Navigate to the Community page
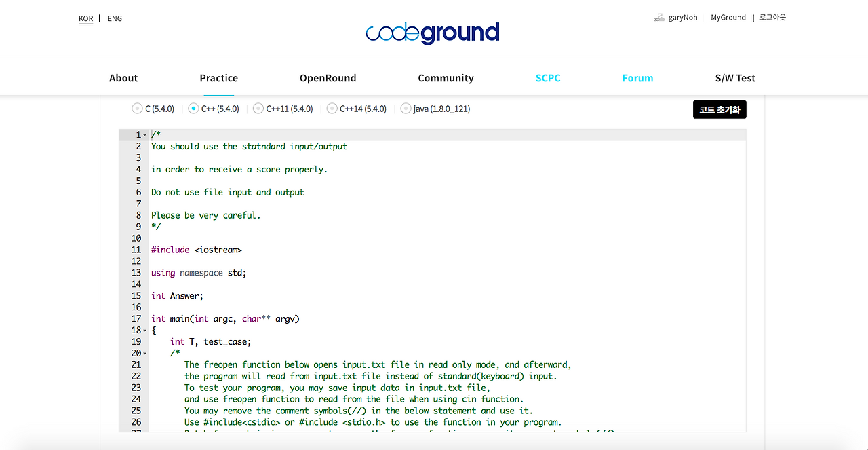The height and width of the screenshot is (450, 868). (x=446, y=78)
